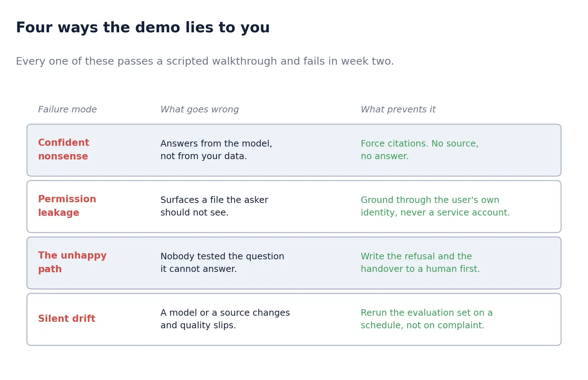Click 'Rerun the evaluation set' remedy text
The height and width of the screenshot is (380, 588).
point(426,319)
